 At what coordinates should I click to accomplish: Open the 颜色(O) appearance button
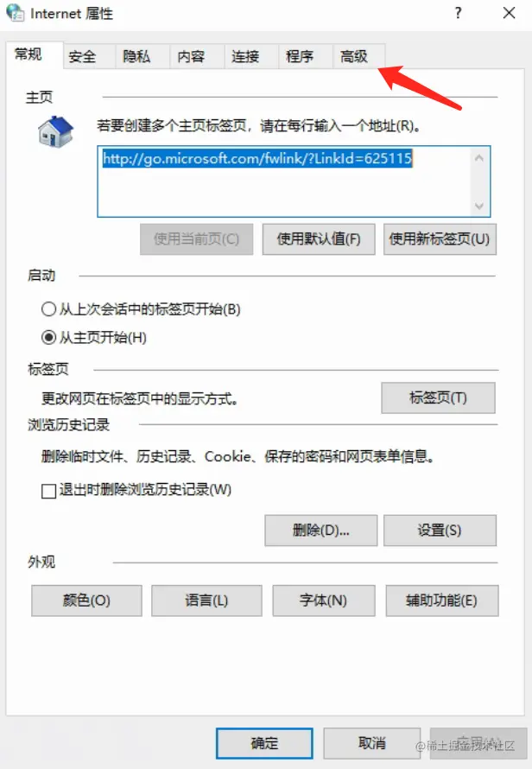[x=86, y=601]
